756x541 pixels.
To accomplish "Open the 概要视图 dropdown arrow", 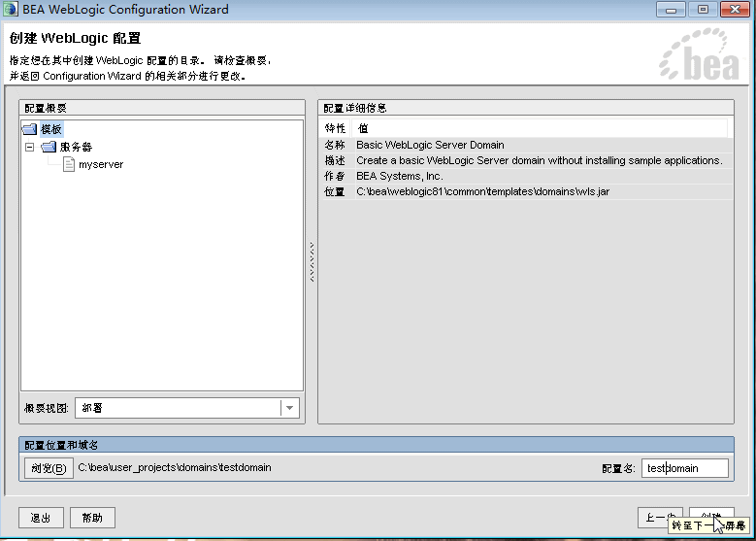I will pos(289,408).
